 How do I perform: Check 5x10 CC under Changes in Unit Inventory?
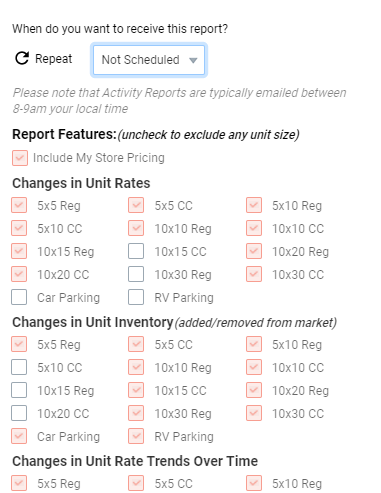tap(19, 367)
